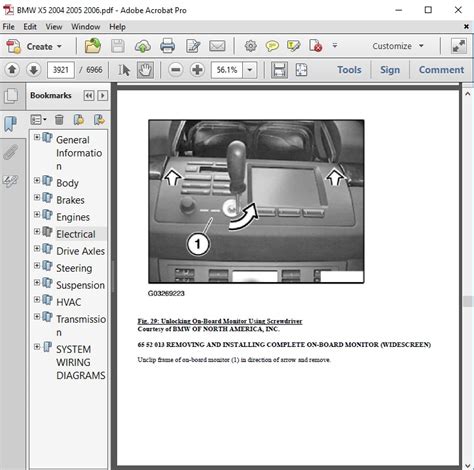The image size is (474, 470).
Task: Open the Comment pane
Action: (x=441, y=70)
